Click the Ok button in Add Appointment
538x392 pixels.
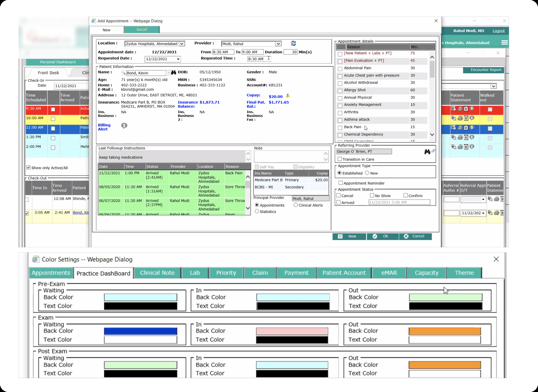382,236
